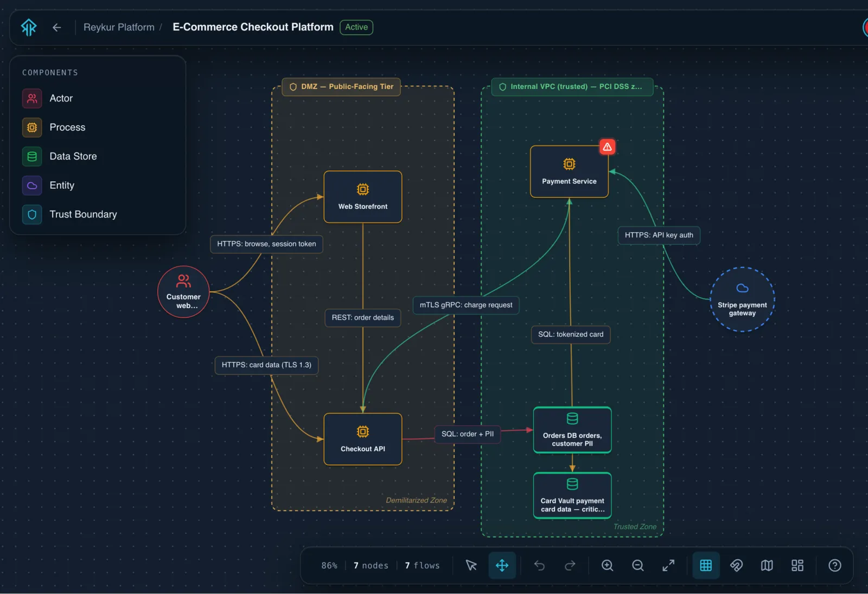The width and height of the screenshot is (868, 594).
Task: Select the Card Vault data store node
Action: pyautogui.click(x=572, y=495)
